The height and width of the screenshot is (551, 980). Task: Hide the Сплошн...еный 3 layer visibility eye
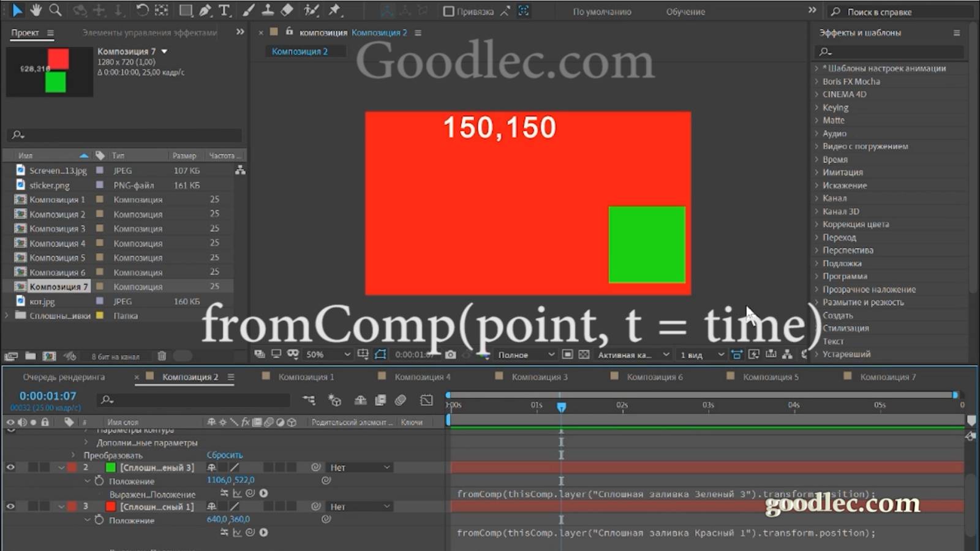(x=10, y=467)
